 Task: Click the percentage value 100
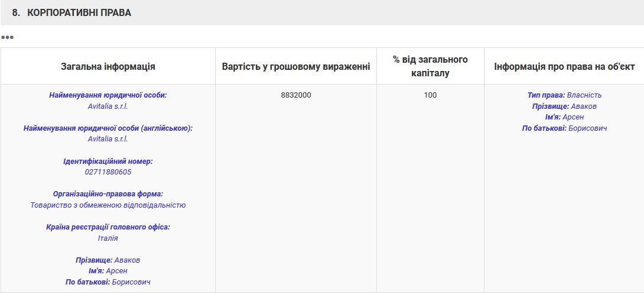[430, 95]
